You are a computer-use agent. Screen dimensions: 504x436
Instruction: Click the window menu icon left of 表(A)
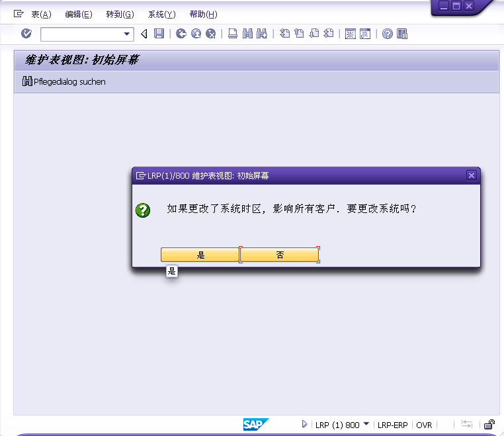(19, 14)
